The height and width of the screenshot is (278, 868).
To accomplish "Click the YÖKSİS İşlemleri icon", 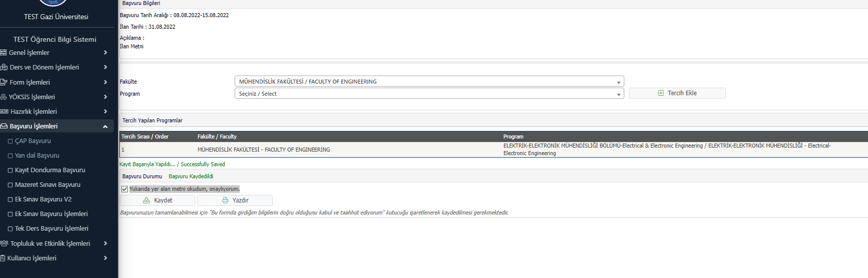I will tap(4, 97).
